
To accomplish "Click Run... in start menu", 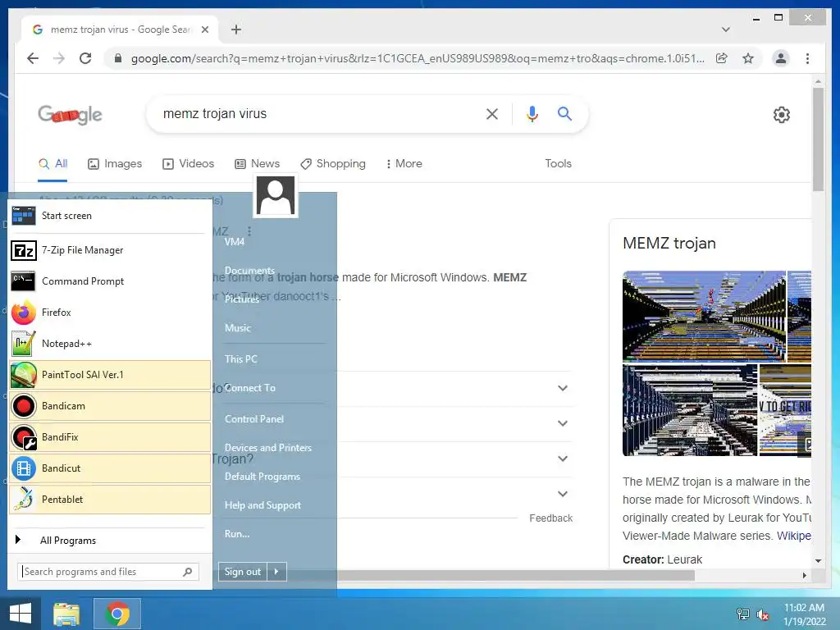I will pyautogui.click(x=237, y=533).
